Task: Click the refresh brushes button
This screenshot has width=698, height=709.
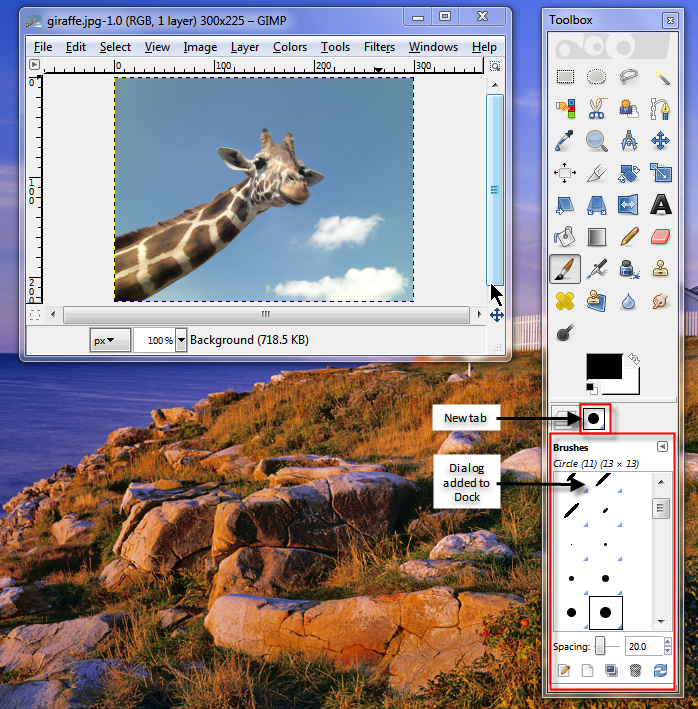Action: pos(660,671)
